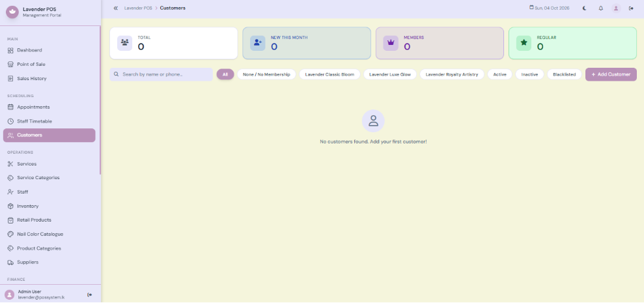Click the Regular stat card
Viewport: 644px width, 303px height.
coord(572,43)
